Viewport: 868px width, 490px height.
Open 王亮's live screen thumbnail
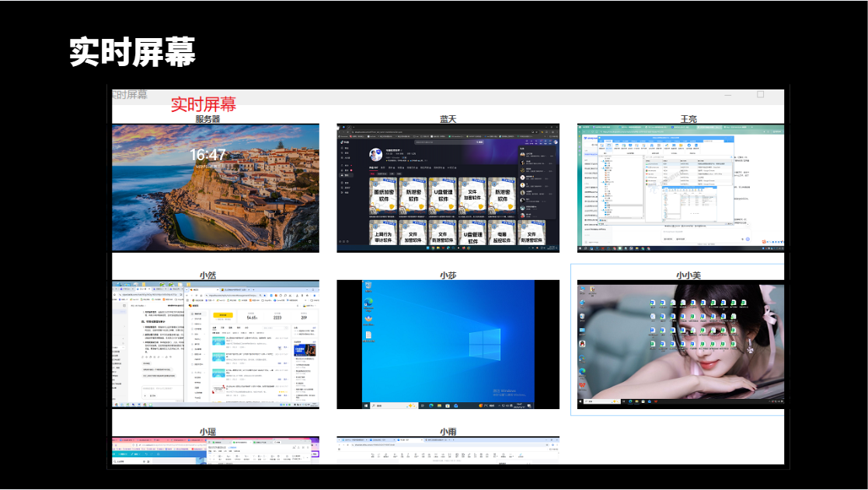click(681, 188)
